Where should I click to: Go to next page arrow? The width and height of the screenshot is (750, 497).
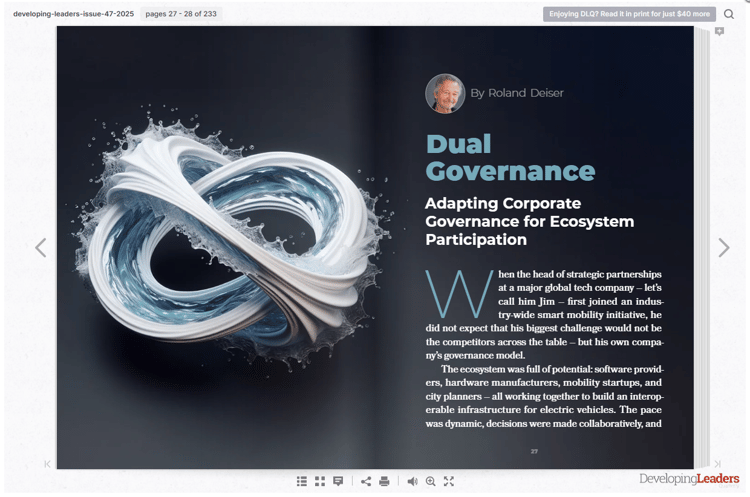[724, 248]
